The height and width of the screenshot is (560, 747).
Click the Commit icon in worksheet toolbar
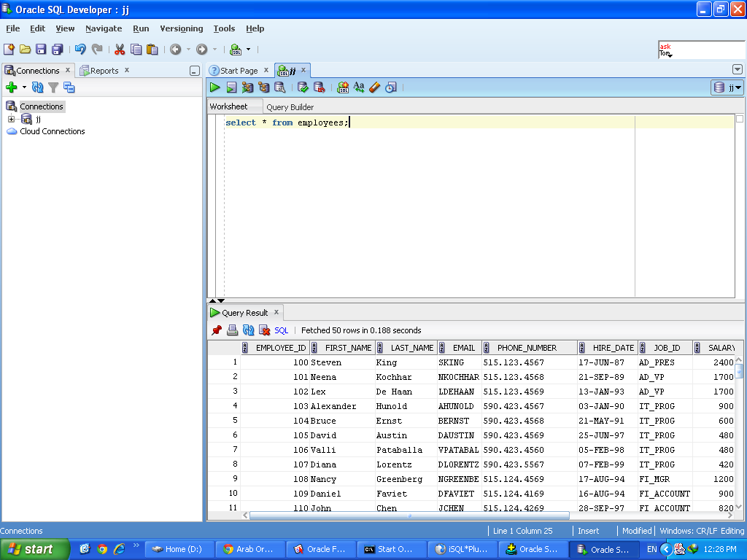pyautogui.click(x=303, y=87)
